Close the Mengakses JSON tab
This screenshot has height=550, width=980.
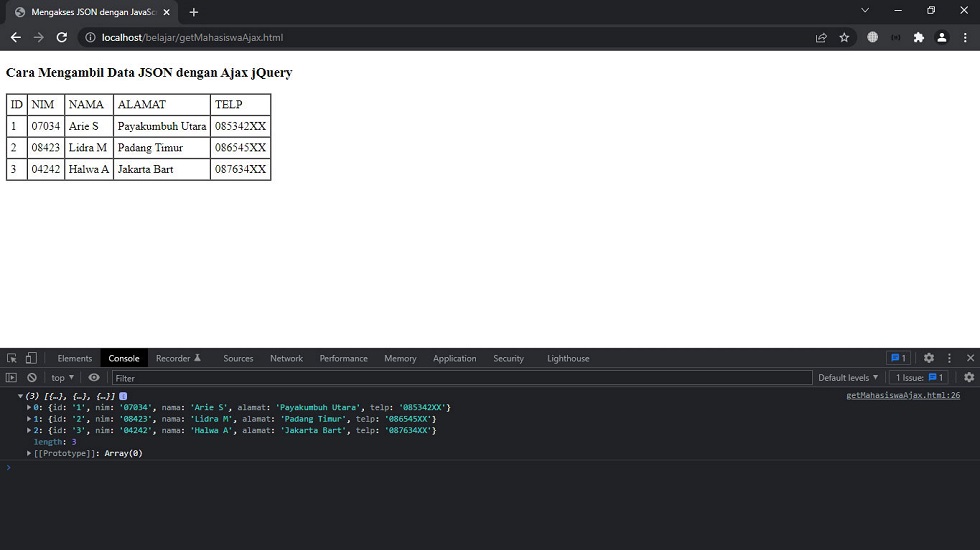[x=166, y=12]
